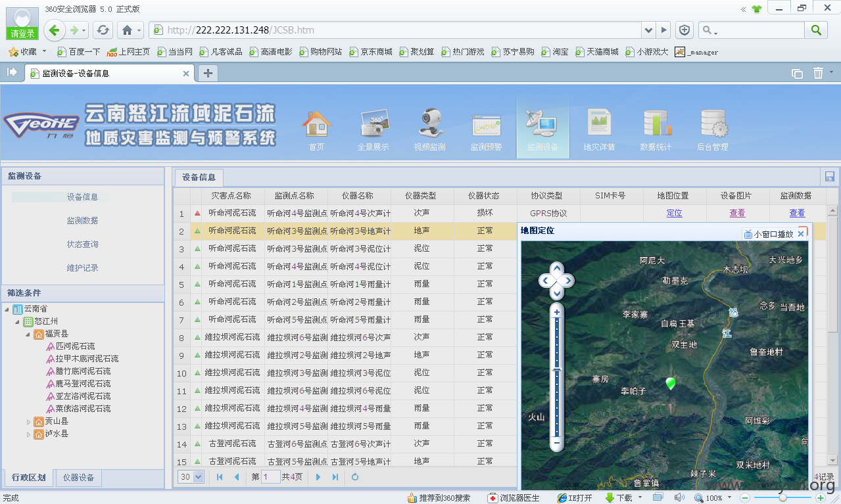Select 腊竹底河泥石流 in the tree
The height and width of the screenshot is (504, 841).
coord(83,371)
